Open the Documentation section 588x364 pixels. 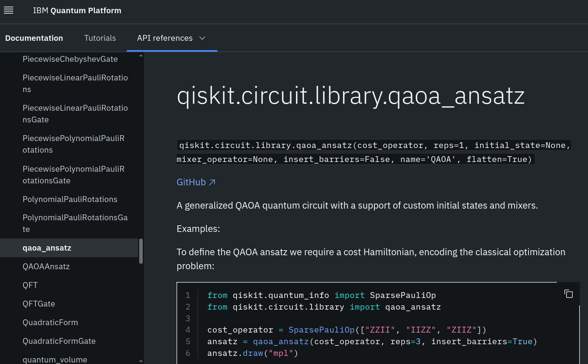(x=34, y=38)
